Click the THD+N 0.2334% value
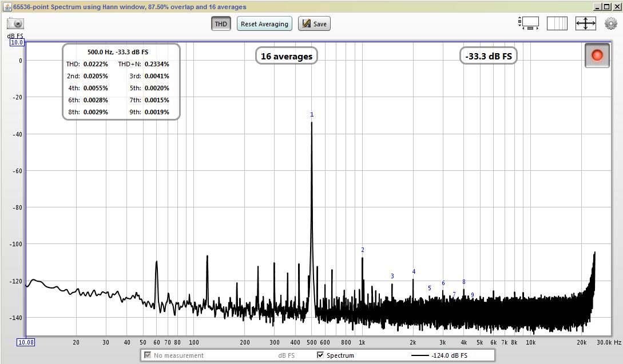623x364 pixels. pyautogui.click(x=157, y=64)
